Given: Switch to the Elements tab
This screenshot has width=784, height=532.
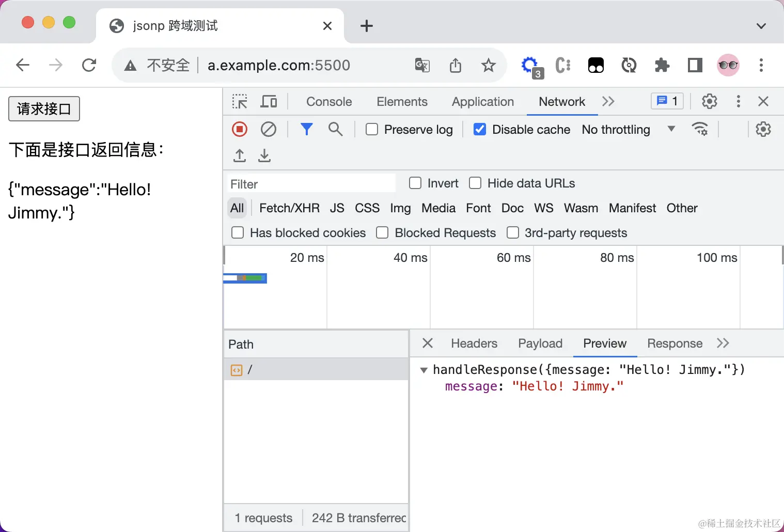Looking at the screenshot, I should 402,101.
